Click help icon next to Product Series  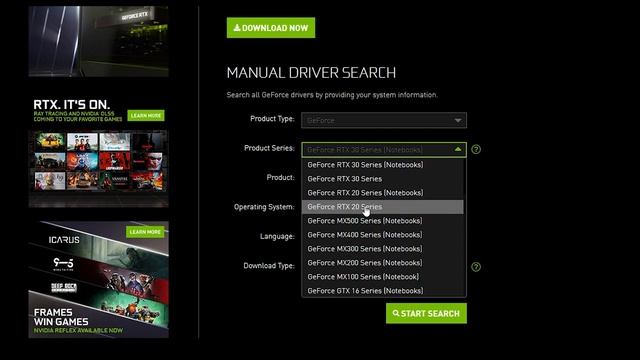tap(476, 149)
